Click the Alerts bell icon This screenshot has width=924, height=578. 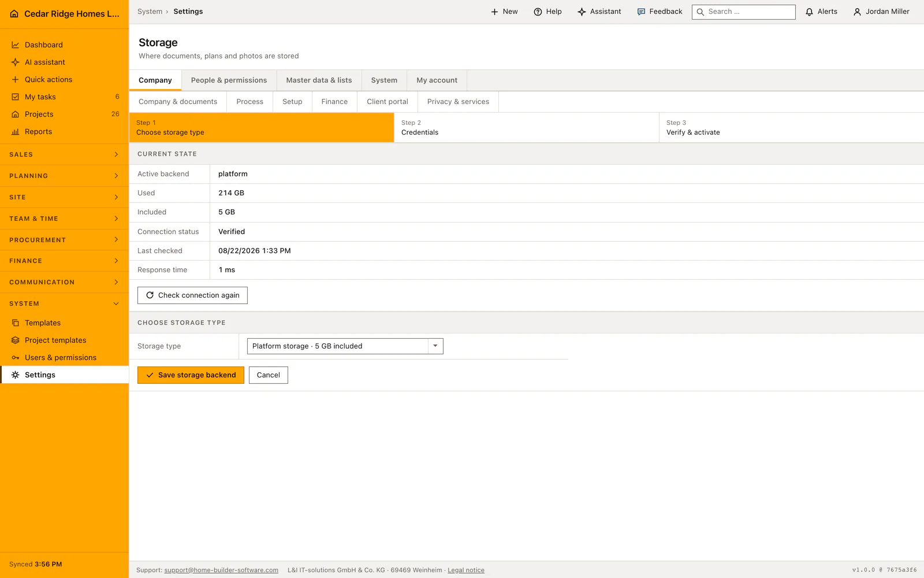point(809,12)
